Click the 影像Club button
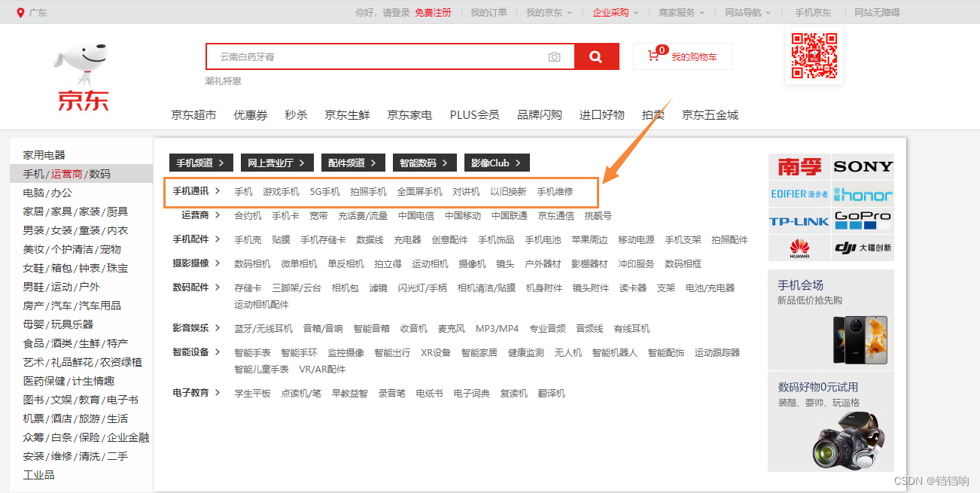The height and width of the screenshot is (493, 980). point(497,163)
